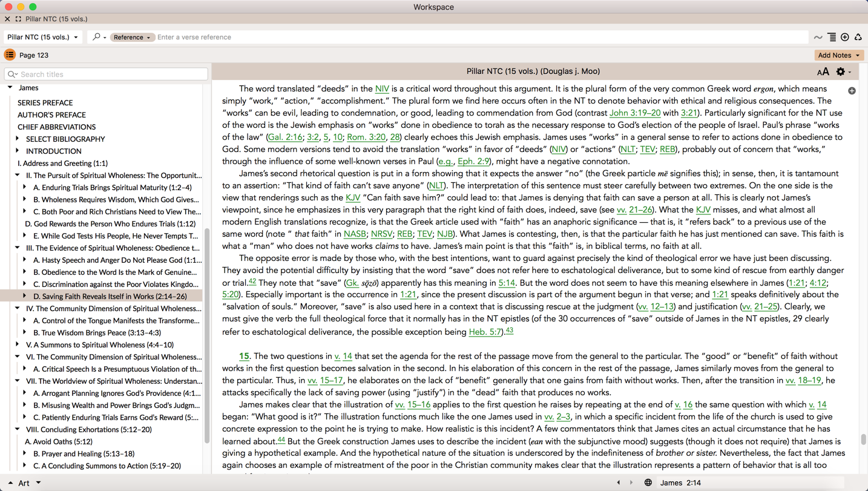The image size is (868, 491).
Task: Open the KJV link before "Can faith save him?"
Action: (353, 197)
